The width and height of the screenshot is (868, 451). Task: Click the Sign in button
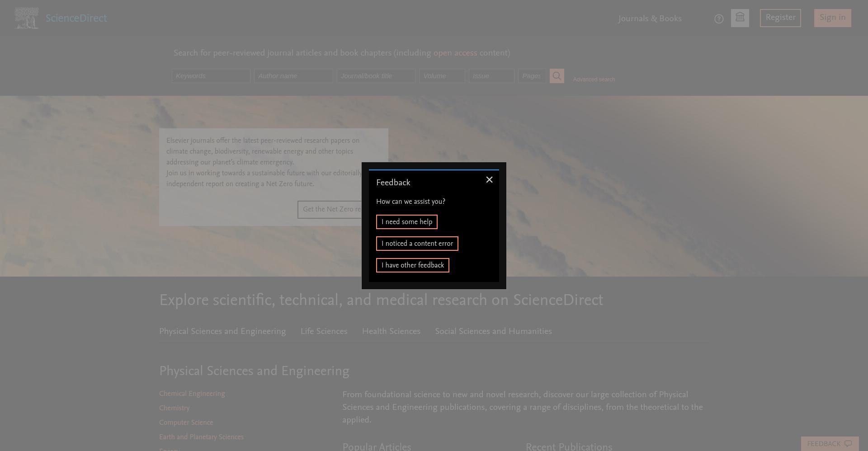(833, 18)
